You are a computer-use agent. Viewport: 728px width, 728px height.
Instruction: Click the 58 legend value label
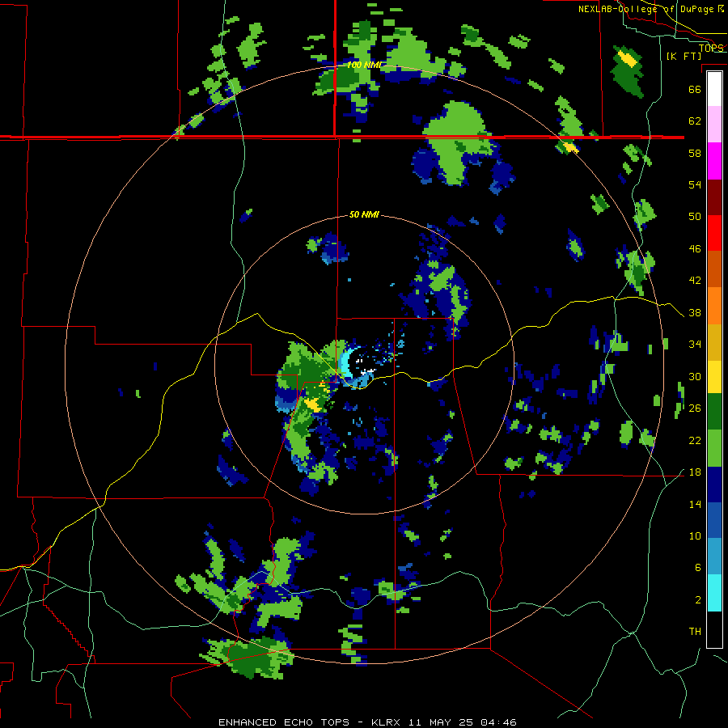tap(695, 153)
